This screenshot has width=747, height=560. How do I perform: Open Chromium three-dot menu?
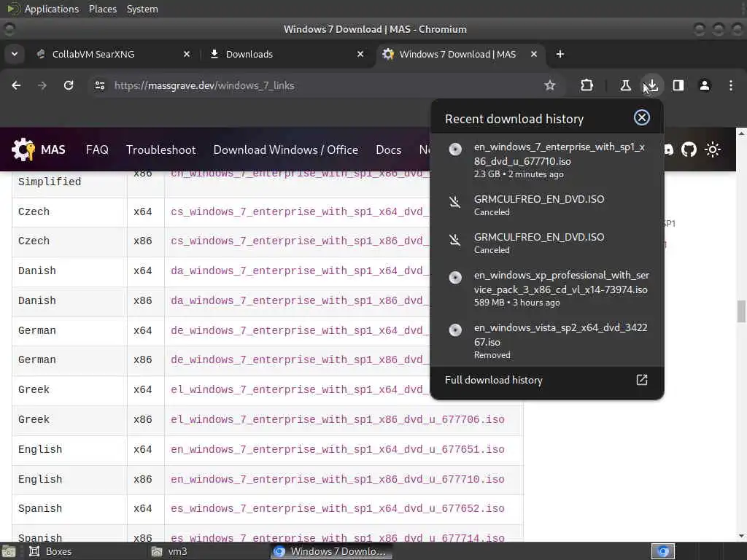(731, 85)
